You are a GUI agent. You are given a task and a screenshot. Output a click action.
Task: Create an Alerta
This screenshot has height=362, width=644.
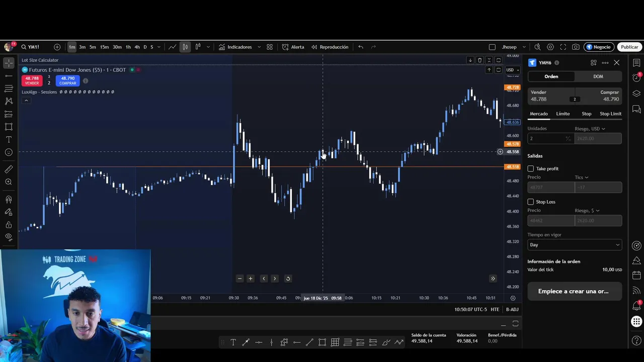pos(293,47)
